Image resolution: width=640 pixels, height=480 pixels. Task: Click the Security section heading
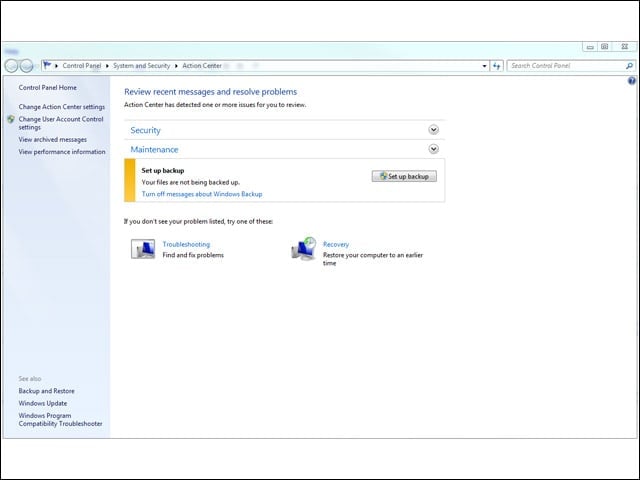[145, 130]
